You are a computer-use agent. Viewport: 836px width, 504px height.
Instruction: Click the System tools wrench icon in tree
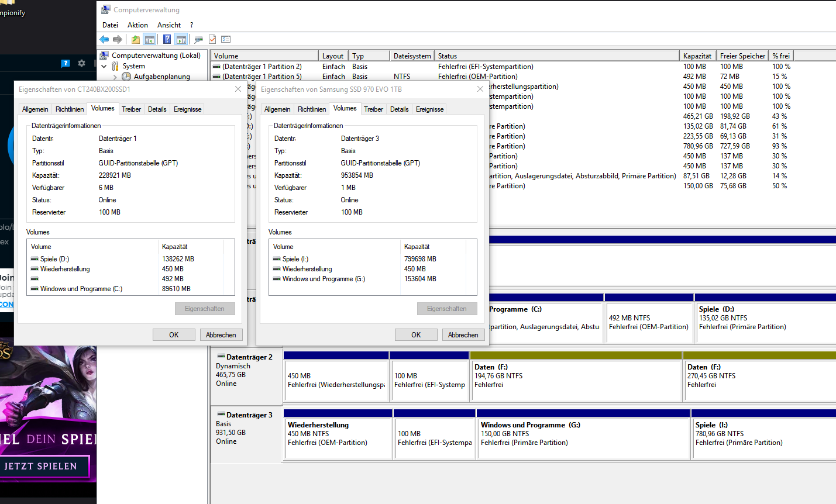[115, 66]
